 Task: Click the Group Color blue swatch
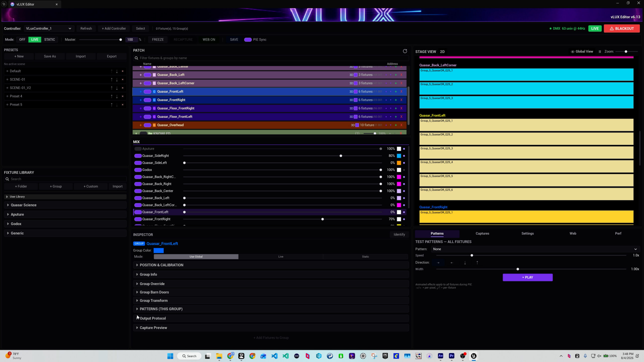158,250
